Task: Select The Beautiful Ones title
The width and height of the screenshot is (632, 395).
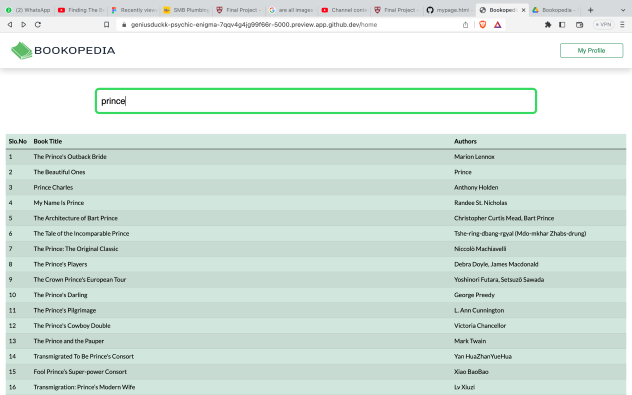Action: (59, 172)
